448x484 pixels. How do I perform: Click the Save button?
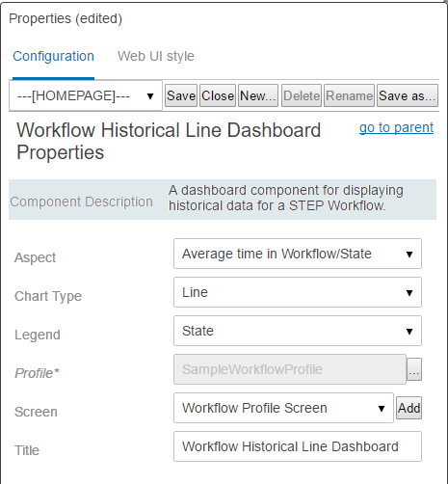[181, 95]
